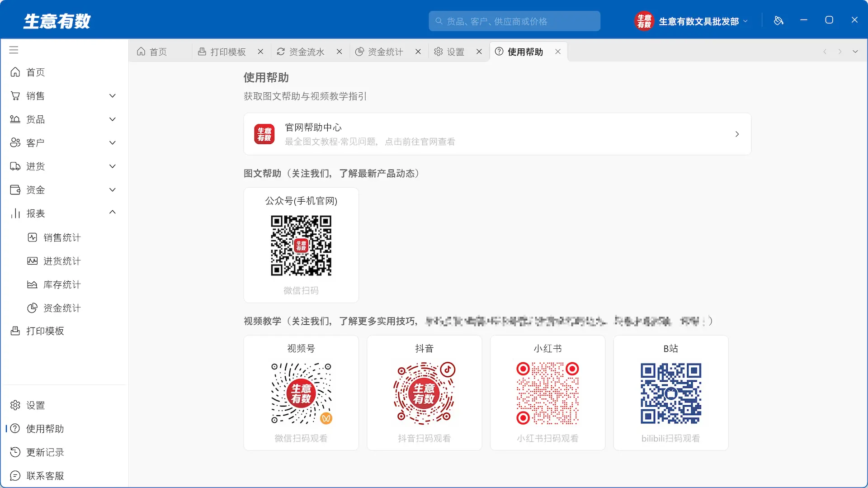This screenshot has height=488, width=868.
Task: Switch to the 设置 tab
Action: coord(449,52)
